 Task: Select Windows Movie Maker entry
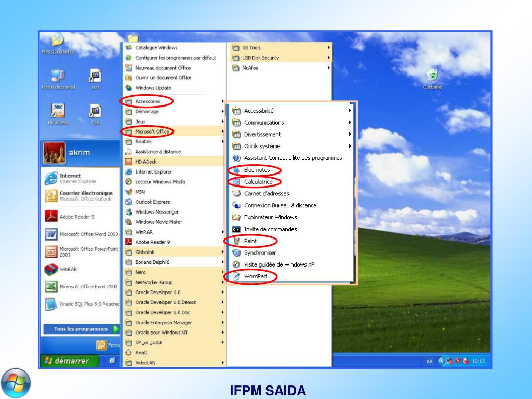(x=174, y=222)
